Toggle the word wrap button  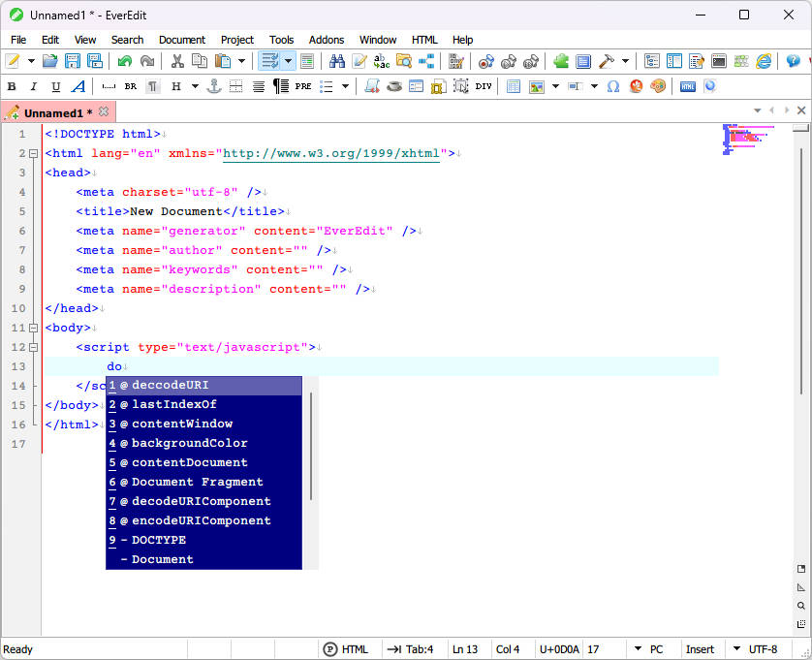(x=269, y=61)
